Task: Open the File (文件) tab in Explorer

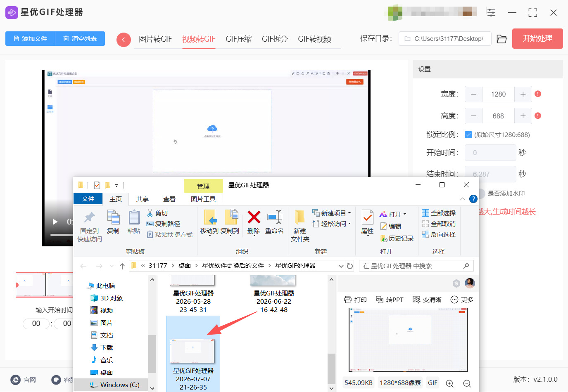Action: click(88, 199)
